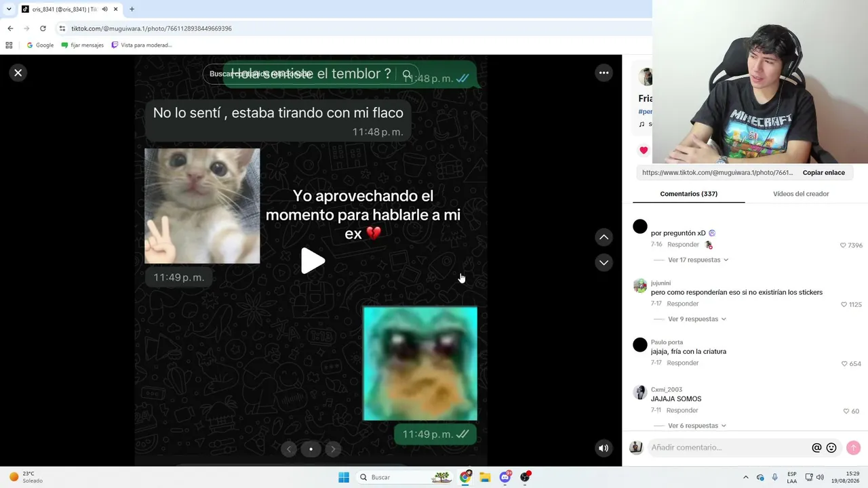Open Chrome from the taskbar

coord(465,477)
